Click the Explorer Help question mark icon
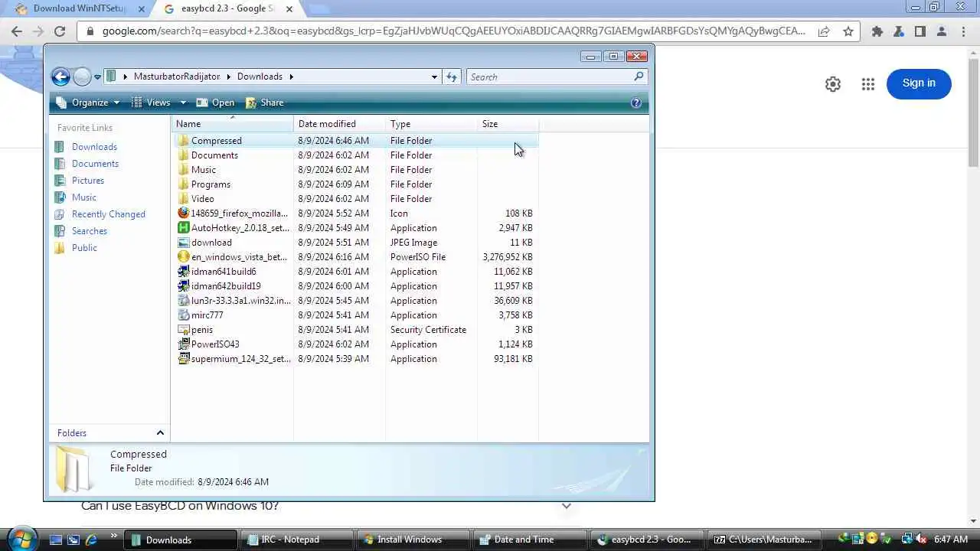This screenshot has height=551, width=980. [635, 103]
